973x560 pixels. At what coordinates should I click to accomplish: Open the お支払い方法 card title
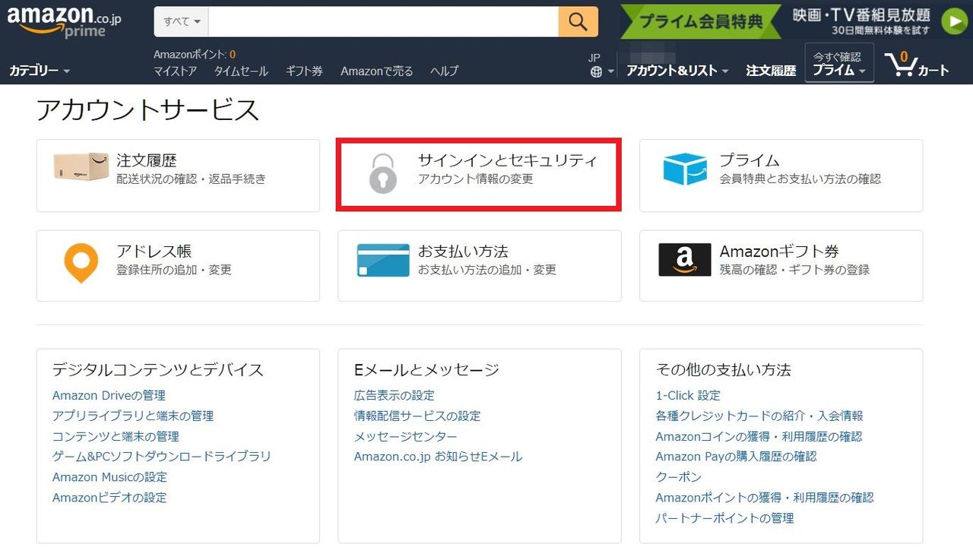pyautogui.click(x=463, y=252)
